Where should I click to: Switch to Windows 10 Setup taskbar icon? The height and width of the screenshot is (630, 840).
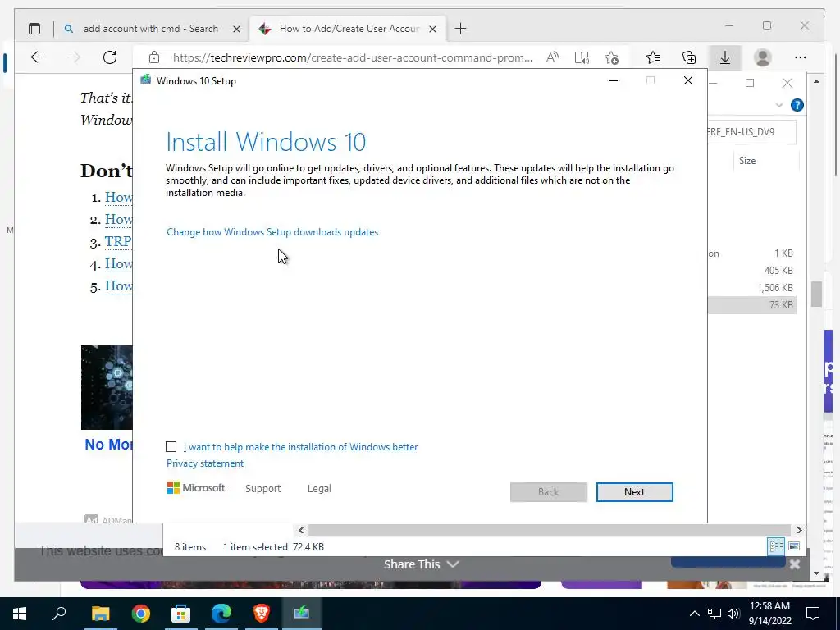pyautogui.click(x=302, y=614)
